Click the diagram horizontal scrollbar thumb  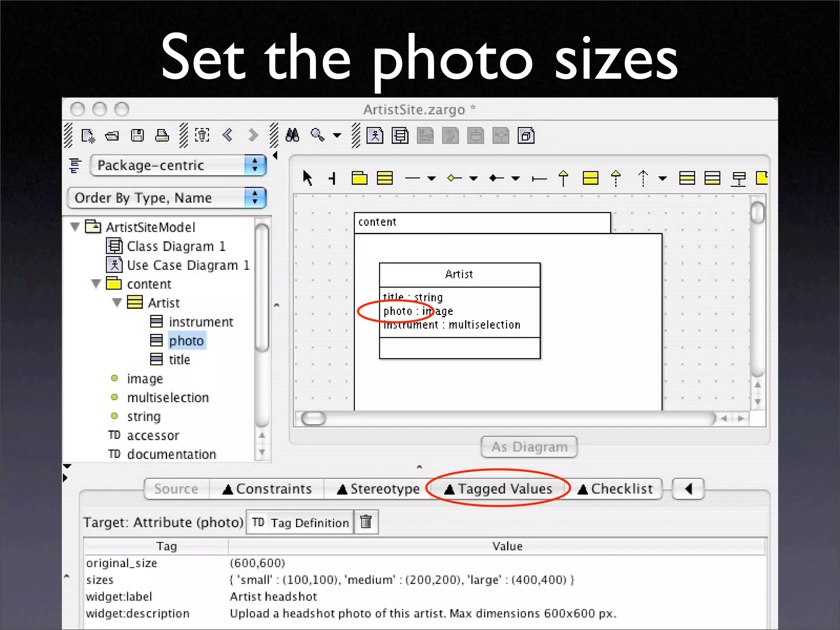[x=313, y=418]
